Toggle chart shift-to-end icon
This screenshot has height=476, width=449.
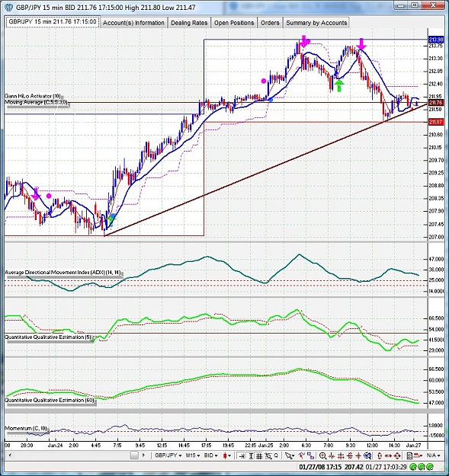coord(242,455)
